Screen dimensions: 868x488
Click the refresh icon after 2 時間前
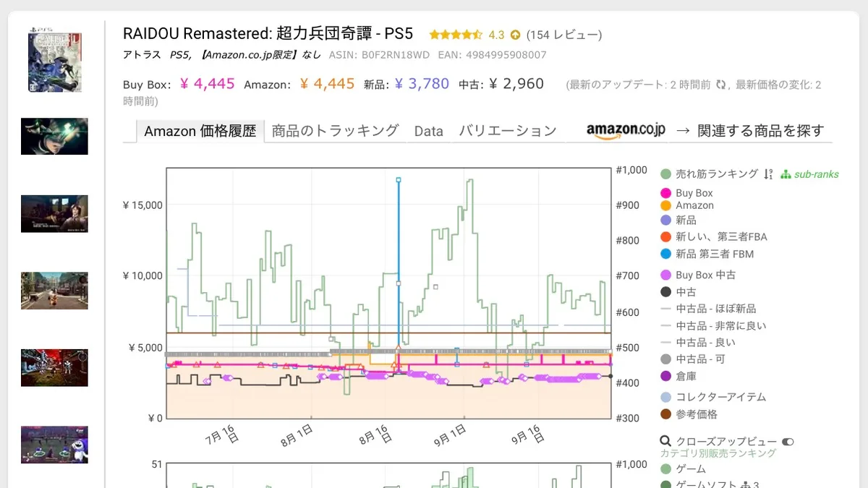[721, 85]
